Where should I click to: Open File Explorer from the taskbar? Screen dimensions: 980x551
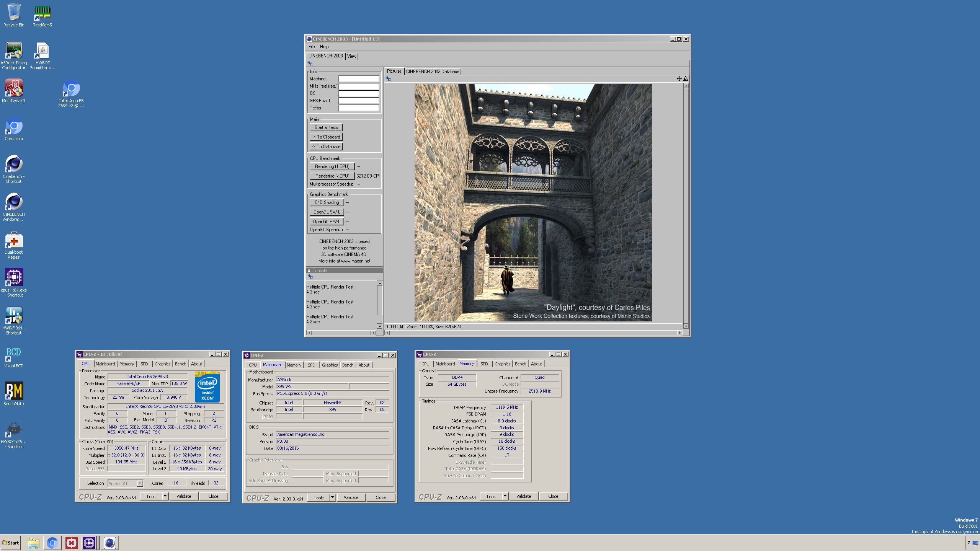(33, 543)
